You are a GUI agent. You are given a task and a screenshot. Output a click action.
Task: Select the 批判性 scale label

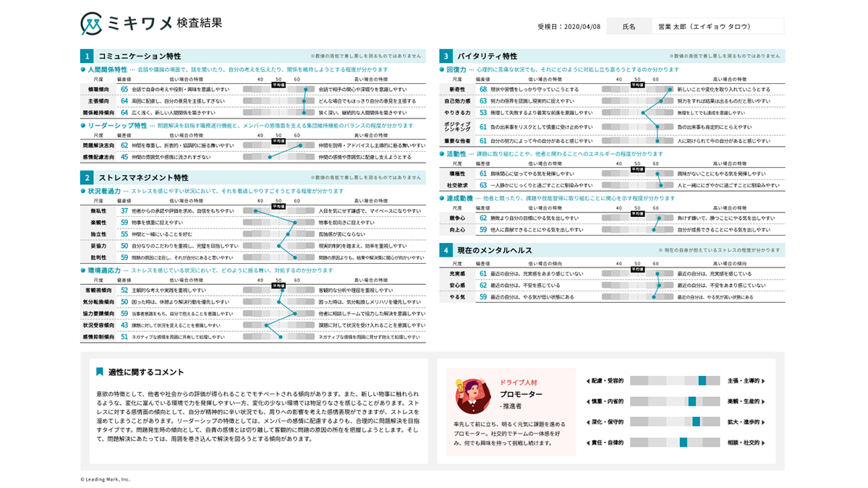[x=98, y=257]
